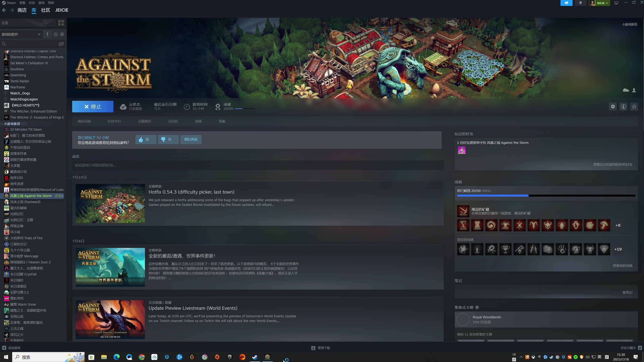Collapse the 小游戏推荐 collection
This screenshot has width=644, height=362.
click(x=2, y=124)
